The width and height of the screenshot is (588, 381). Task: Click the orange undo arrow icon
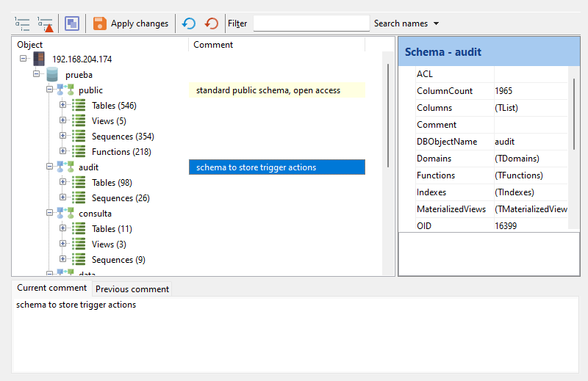click(x=212, y=23)
